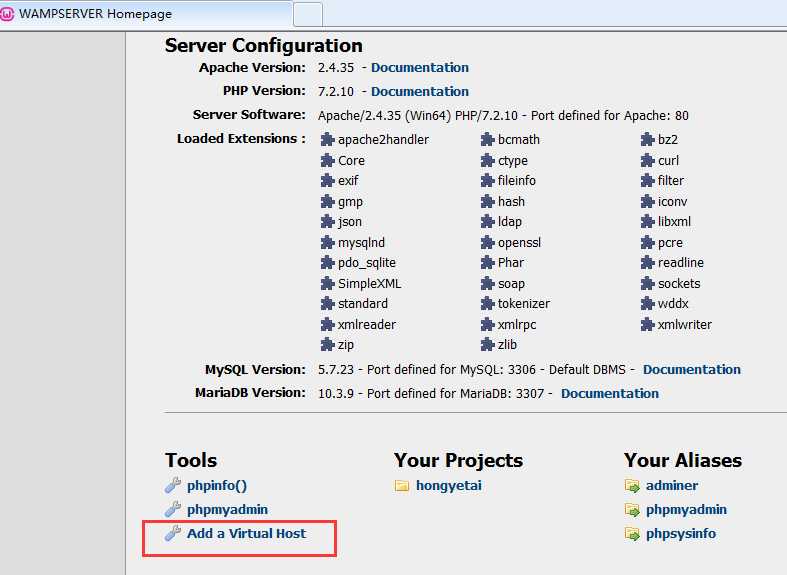Image resolution: width=787 pixels, height=575 pixels.
Task: Open MariaDB Version Documentation link
Action: pos(610,394)
